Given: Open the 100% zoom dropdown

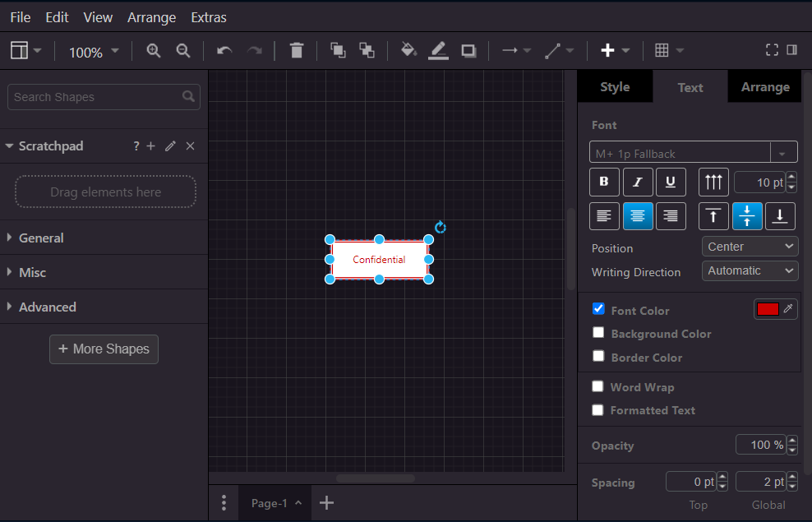Looking at the screenshot, I should [x=94, y=52].
